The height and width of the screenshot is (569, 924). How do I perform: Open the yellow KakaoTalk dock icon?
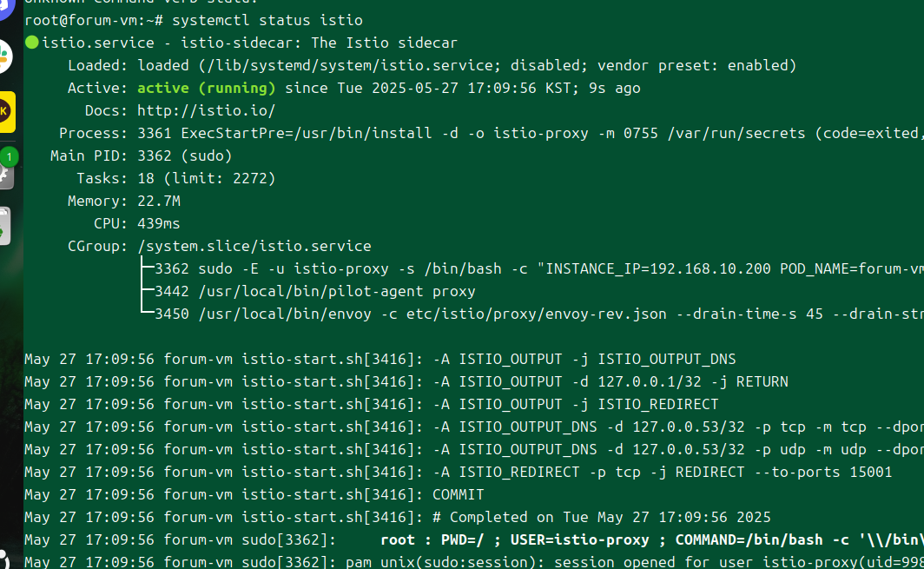coord(6,111)
